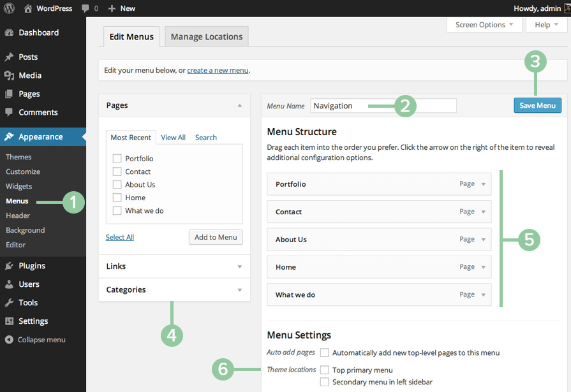This screenshot has height=392, width=571.
Task: Click the WordPress logo in the toolbar
Action: [x=8, y=8]
